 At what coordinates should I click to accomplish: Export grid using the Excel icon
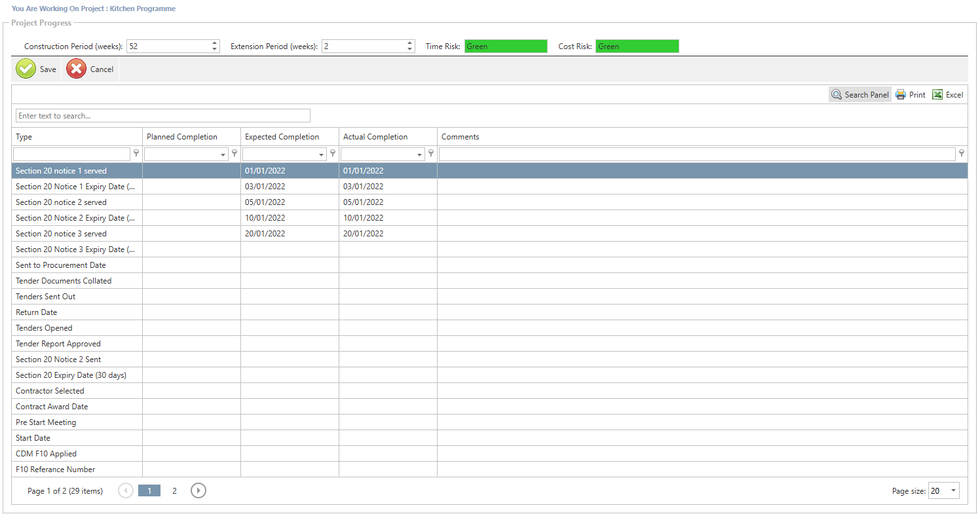937,95
